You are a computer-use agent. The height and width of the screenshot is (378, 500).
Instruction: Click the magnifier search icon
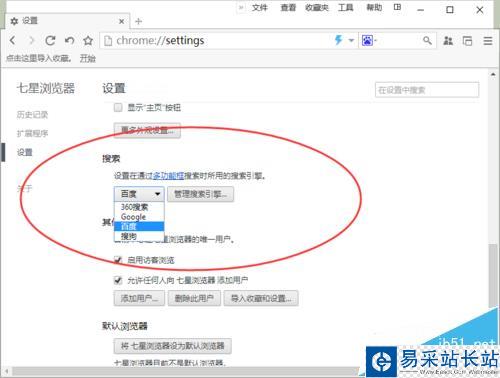pyautogui.click(x=427, y=41)
